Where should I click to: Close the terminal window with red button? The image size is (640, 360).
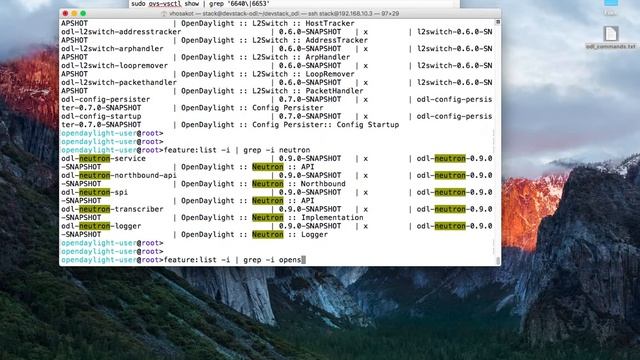(x=65, y=13)
